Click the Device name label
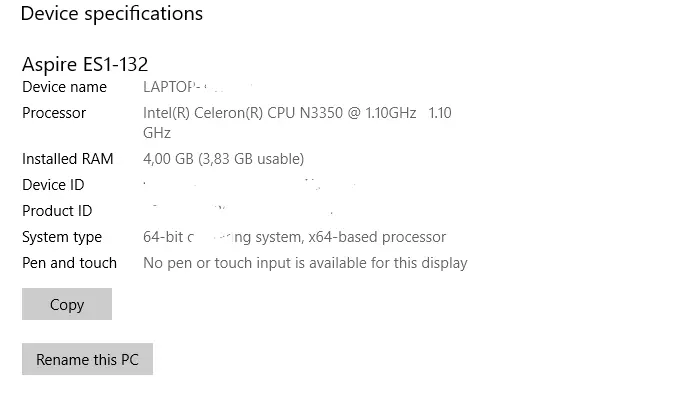 (x=64, y=87)
